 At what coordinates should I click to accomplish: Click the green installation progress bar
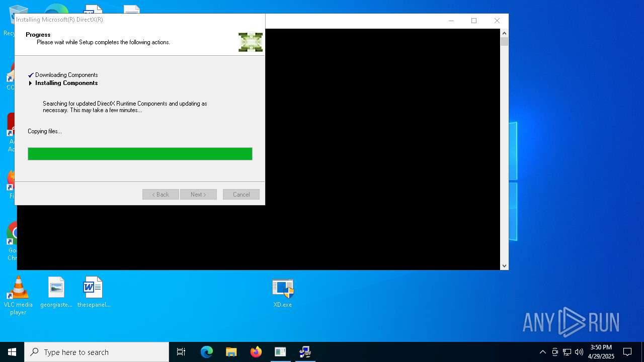[x=140, y=154]
